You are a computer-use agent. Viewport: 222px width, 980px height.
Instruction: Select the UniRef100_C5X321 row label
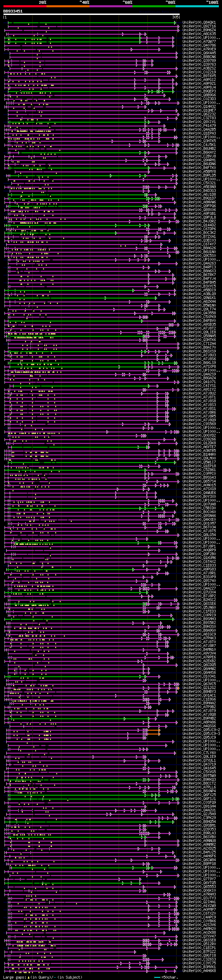coord(199,183)
